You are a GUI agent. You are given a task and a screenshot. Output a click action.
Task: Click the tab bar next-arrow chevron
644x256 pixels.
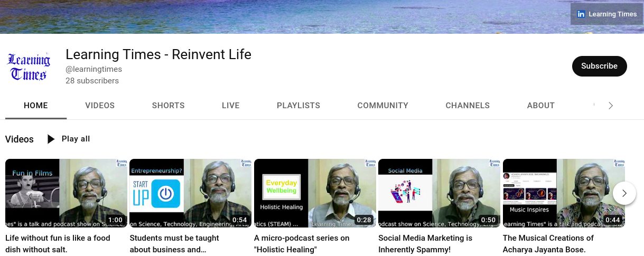click(611, 106)
